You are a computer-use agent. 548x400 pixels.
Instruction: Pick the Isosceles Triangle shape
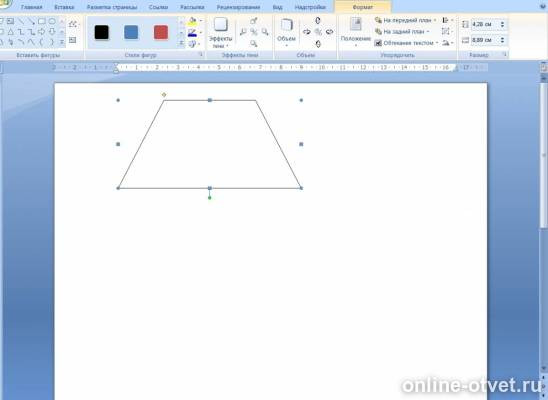(11, 32)
